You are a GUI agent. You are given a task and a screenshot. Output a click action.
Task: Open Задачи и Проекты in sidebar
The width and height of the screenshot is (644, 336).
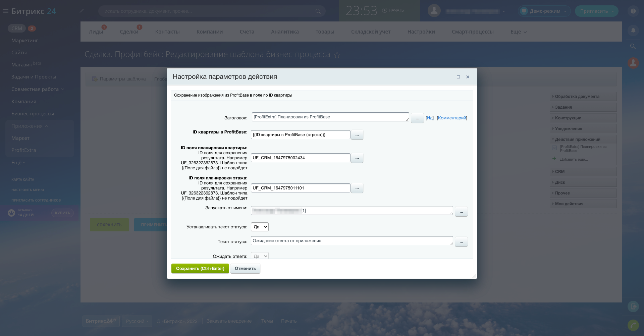(x=34, y=77)
